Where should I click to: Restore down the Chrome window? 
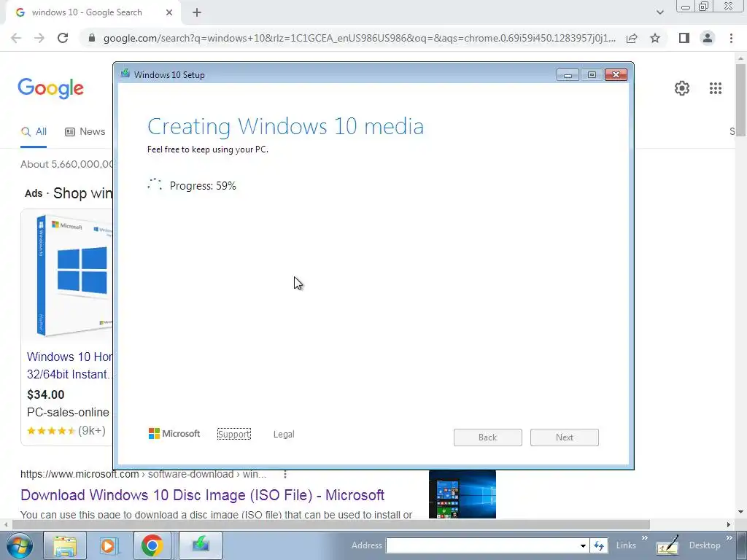pos(704,7)
